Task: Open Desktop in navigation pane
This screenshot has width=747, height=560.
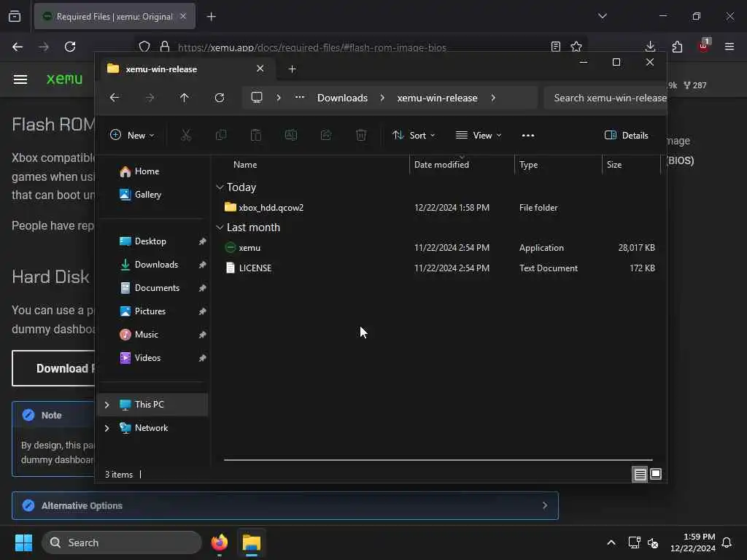Action: click(150, 241)
